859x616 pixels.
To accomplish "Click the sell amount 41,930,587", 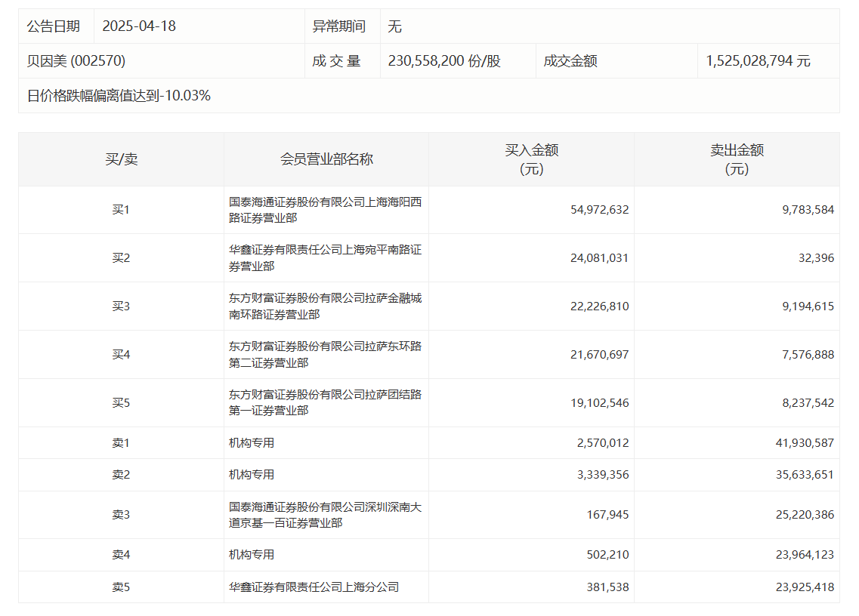I will 805,443.
